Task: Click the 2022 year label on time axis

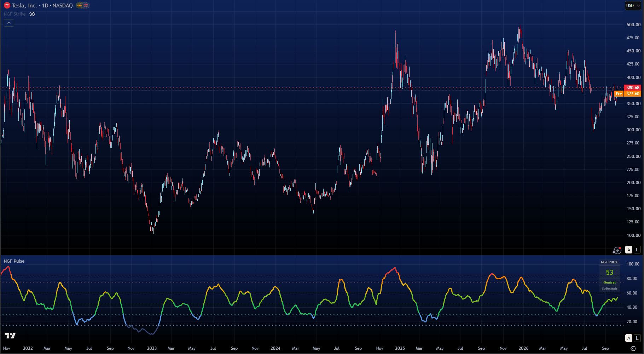Action: 28,348
